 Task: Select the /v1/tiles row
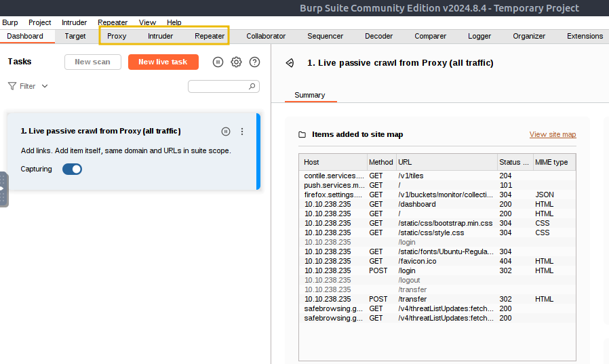(x=437, y=176)
